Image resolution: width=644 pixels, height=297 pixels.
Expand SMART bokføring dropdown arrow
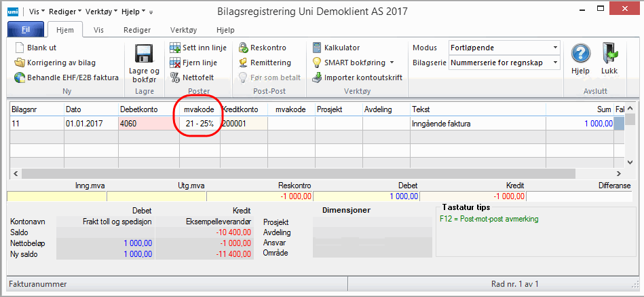(392, 63)
